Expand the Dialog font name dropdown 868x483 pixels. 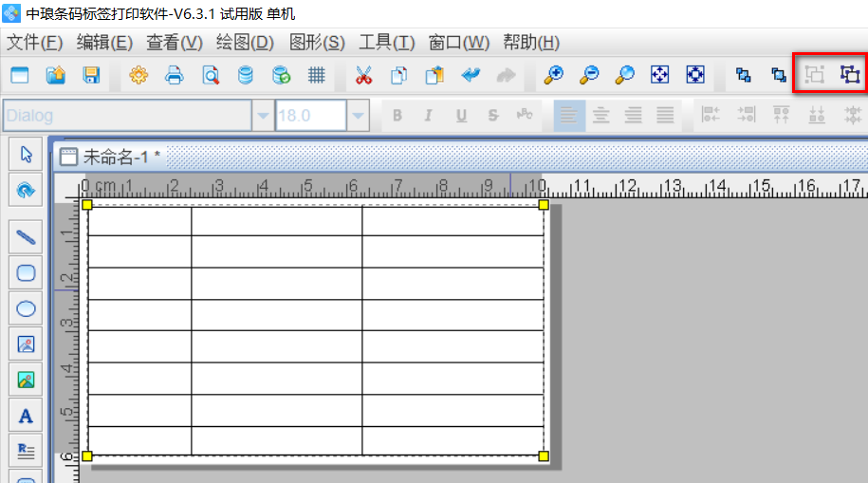click(x=263, y=116)
